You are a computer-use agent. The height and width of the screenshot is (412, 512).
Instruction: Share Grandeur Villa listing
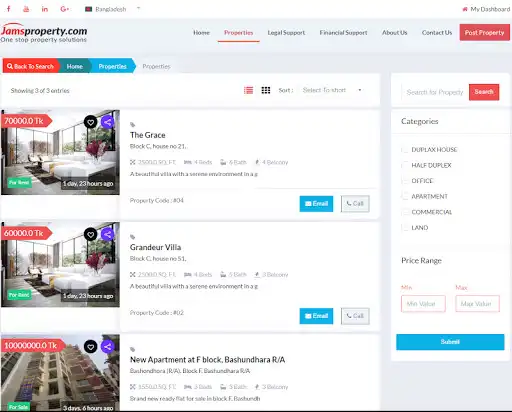pos(107,234)
